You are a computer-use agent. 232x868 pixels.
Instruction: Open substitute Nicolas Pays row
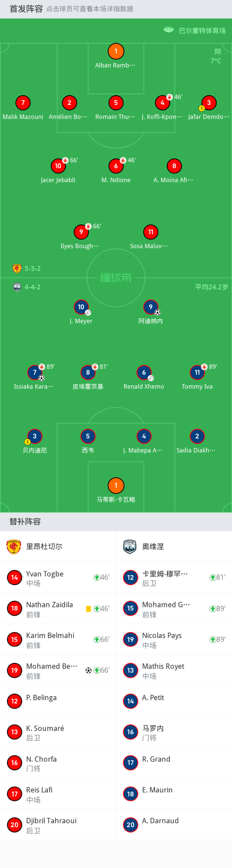point(174,639)
